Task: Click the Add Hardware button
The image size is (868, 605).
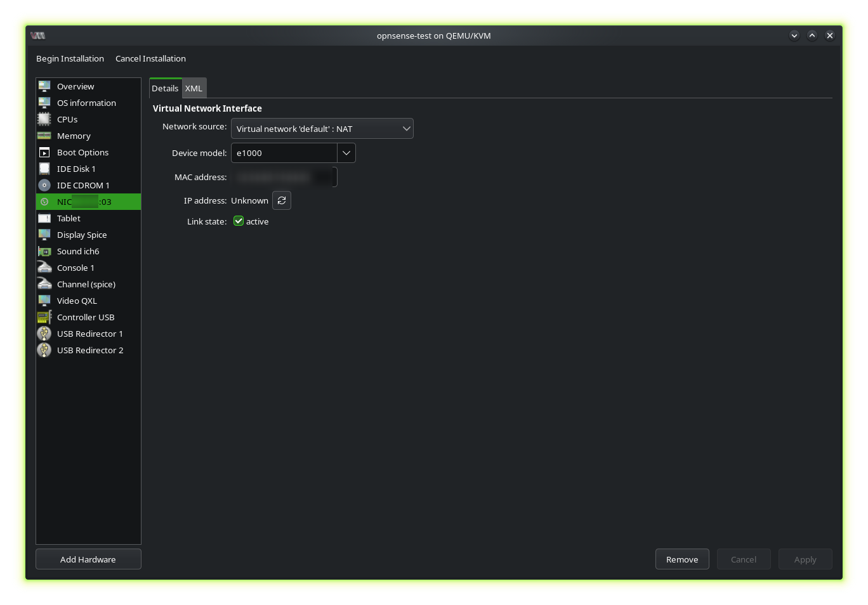Action: (x=88, y=559)
